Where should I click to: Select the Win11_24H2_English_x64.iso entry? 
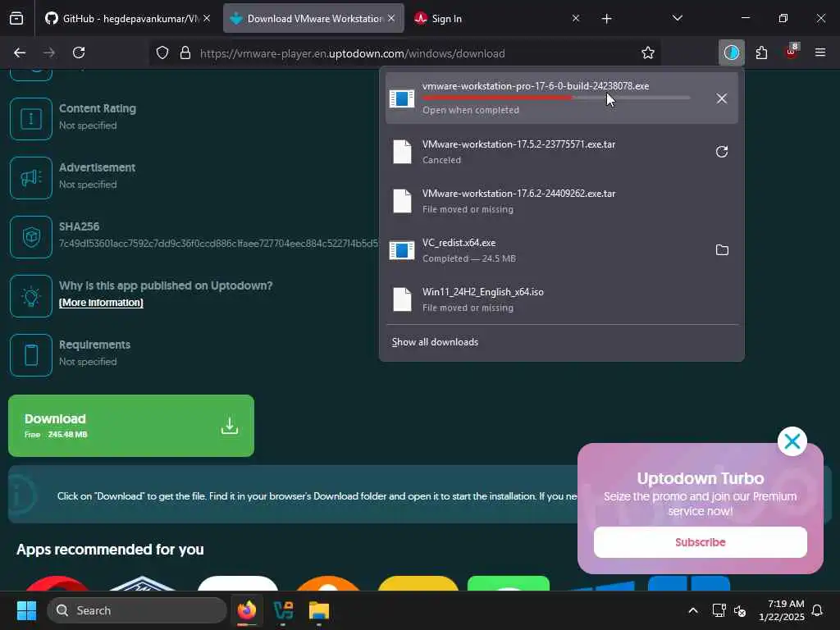click(561, 299)
